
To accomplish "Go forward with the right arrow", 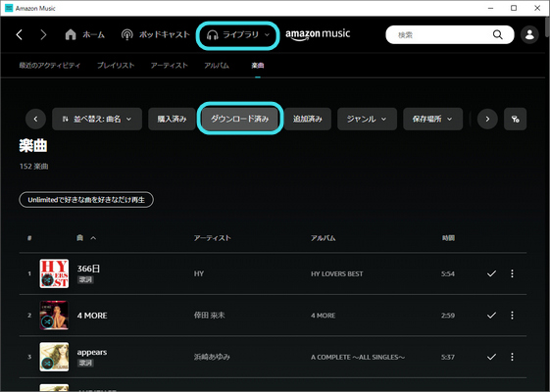I will point(43,34).
